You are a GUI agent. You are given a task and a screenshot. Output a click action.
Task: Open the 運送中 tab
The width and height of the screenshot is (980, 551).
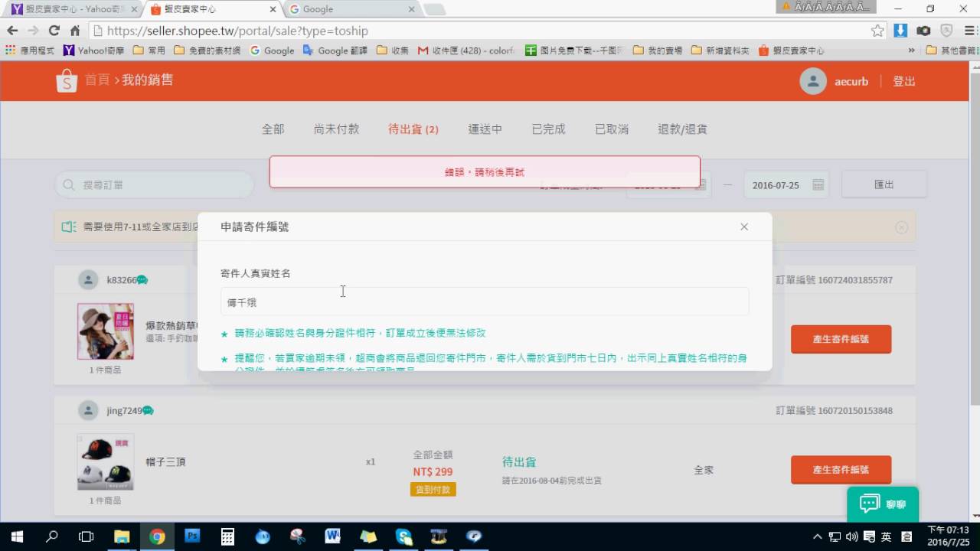click(485, 129)
